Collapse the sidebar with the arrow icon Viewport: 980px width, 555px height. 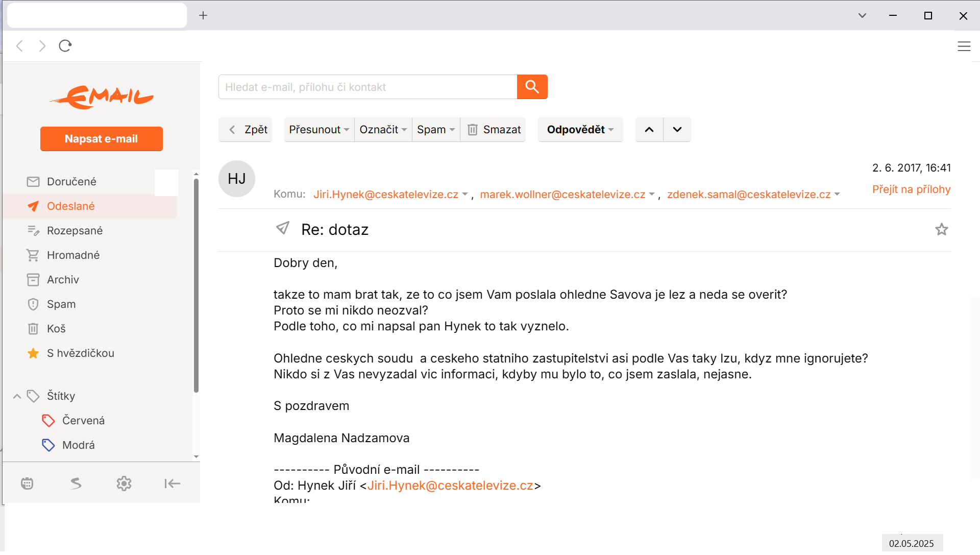tap(172, 483)
